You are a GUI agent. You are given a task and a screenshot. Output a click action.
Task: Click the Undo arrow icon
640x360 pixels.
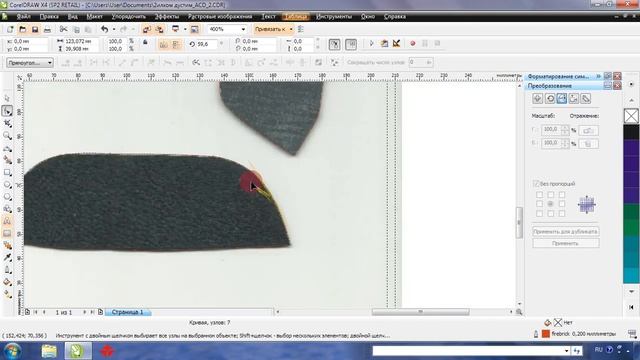point(104,29)
